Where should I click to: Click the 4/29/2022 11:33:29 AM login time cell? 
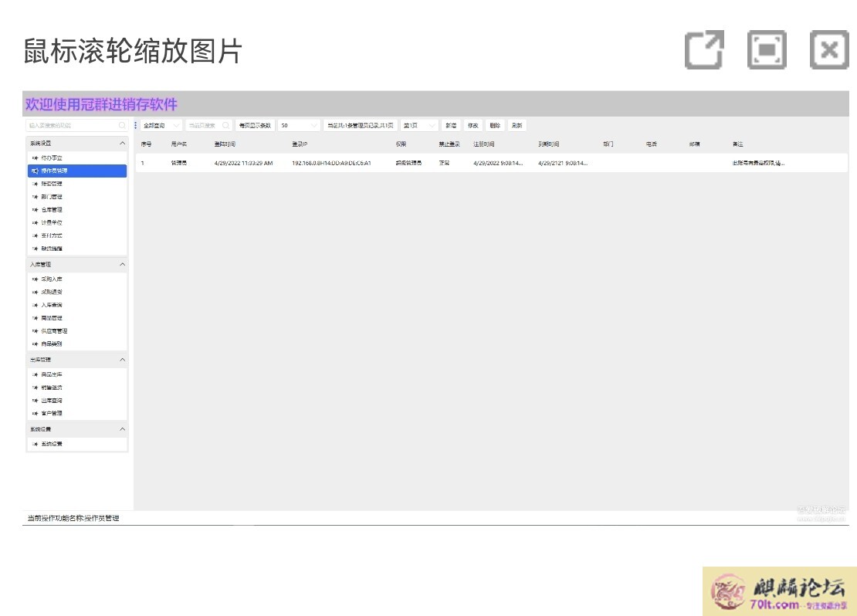tap(243, 163)
